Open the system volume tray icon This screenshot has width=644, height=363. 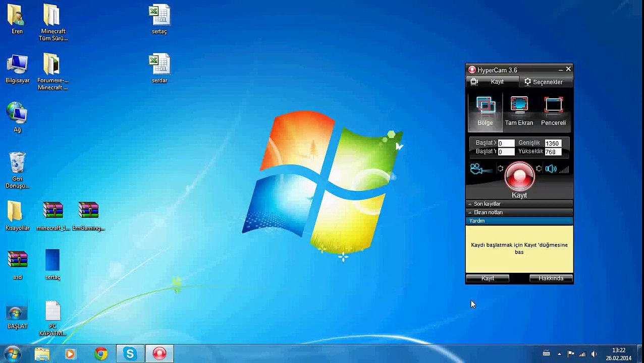pos(594,354)
